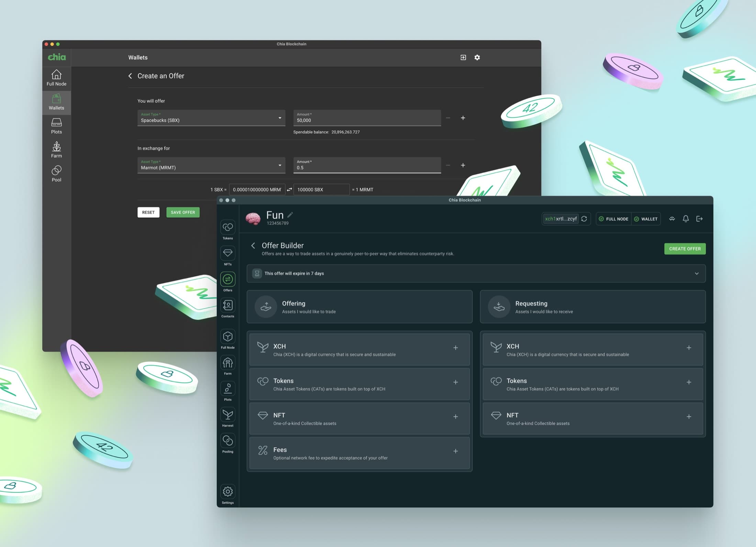Open Pool in back window sidebar

click(x=56, y=174)
